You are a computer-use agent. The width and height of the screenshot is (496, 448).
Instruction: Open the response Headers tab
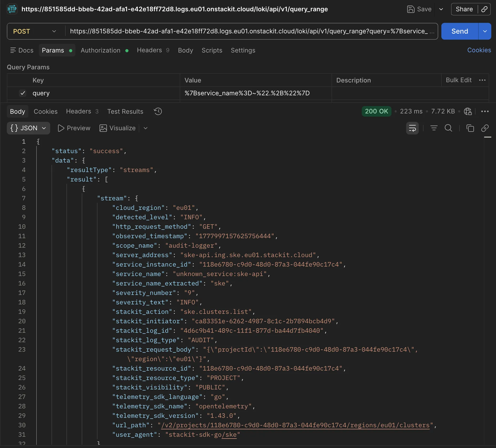tap(82, 111)
